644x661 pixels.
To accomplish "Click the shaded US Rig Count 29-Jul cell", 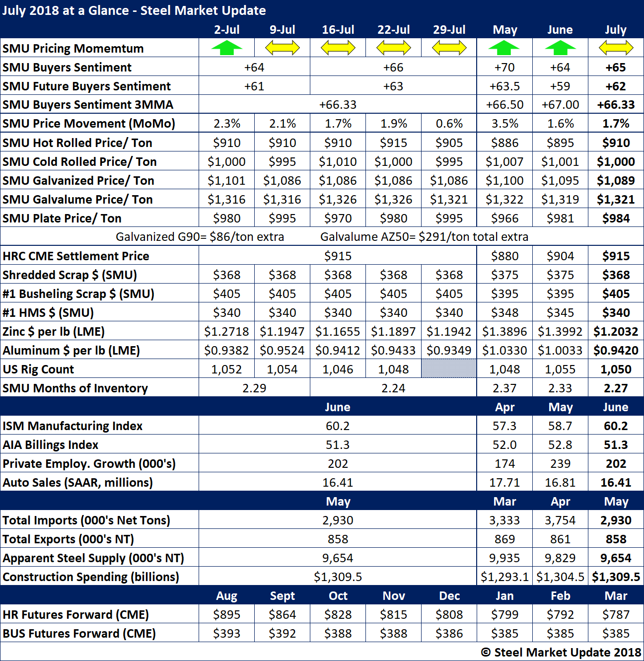I will 449,369.
